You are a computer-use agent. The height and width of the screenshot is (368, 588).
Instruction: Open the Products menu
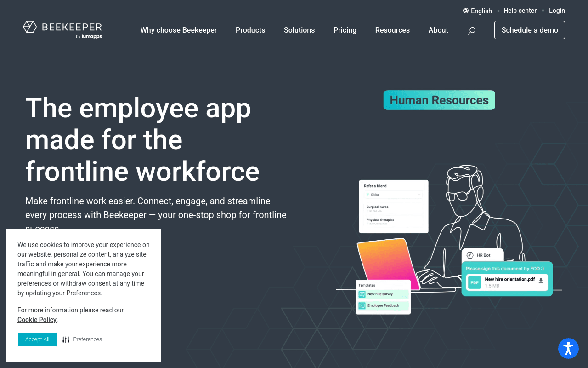[x=250, y=30]
